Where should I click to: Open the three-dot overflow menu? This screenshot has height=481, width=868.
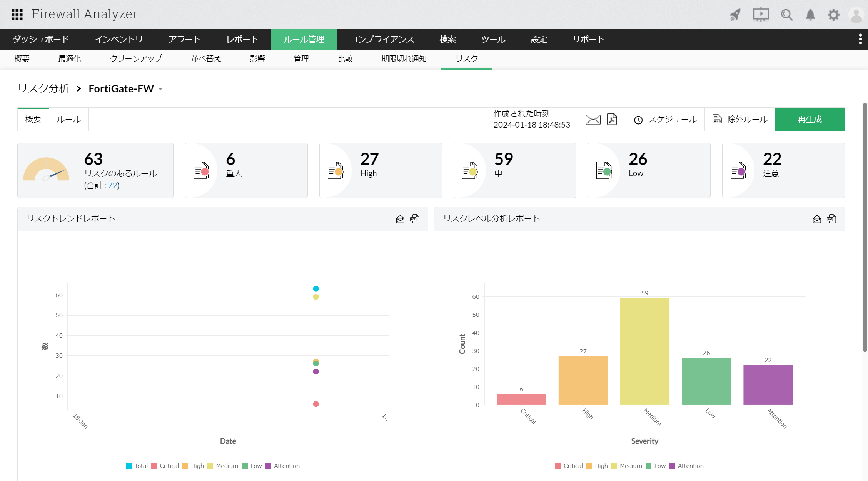tap(860, 39)
